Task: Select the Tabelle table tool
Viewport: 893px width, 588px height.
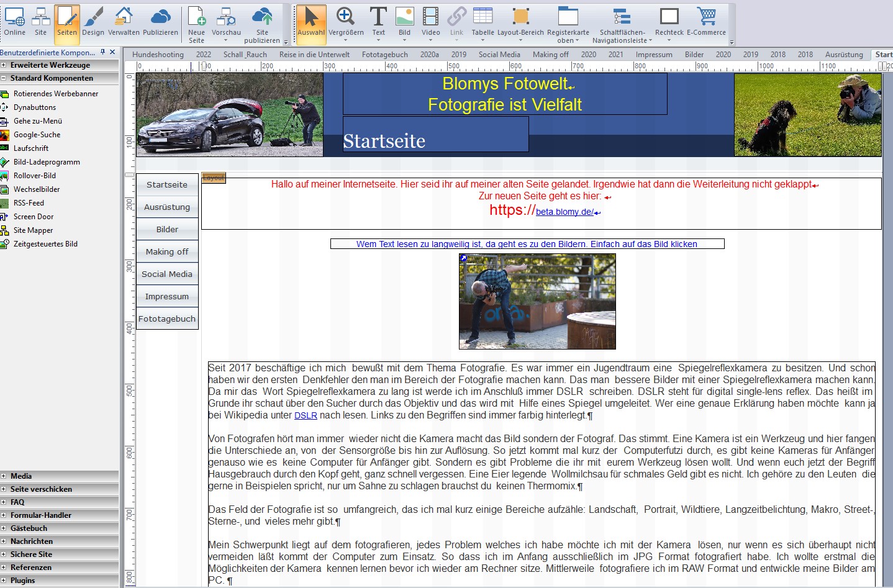Action: (483, 22)
